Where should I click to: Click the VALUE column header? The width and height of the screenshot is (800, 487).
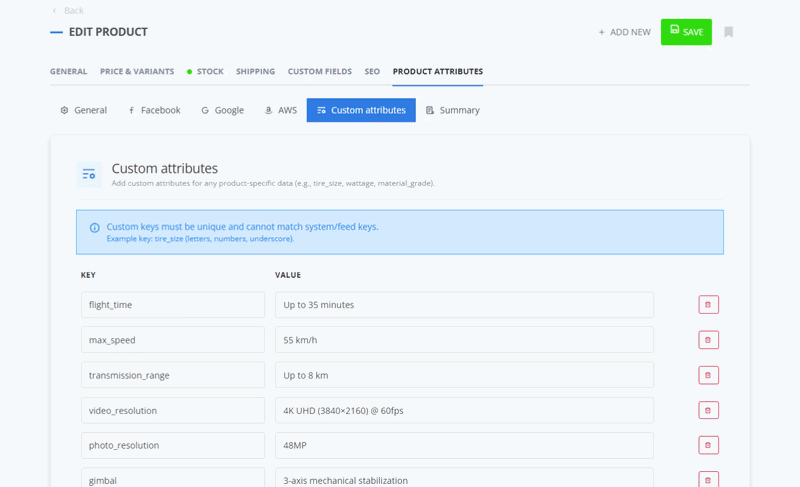pyautogui.click(x=288, y=275)
